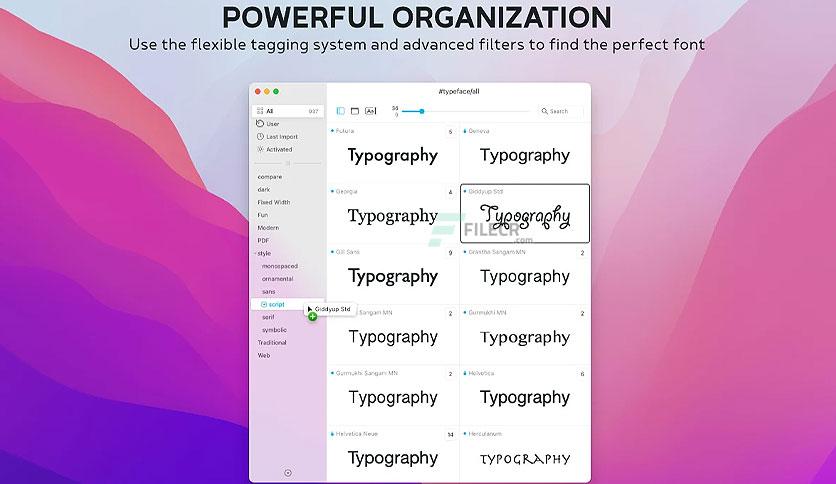This screenshot has height=484, width=836.
Task: Show the Last Import collection
Action: click(282, 136)
